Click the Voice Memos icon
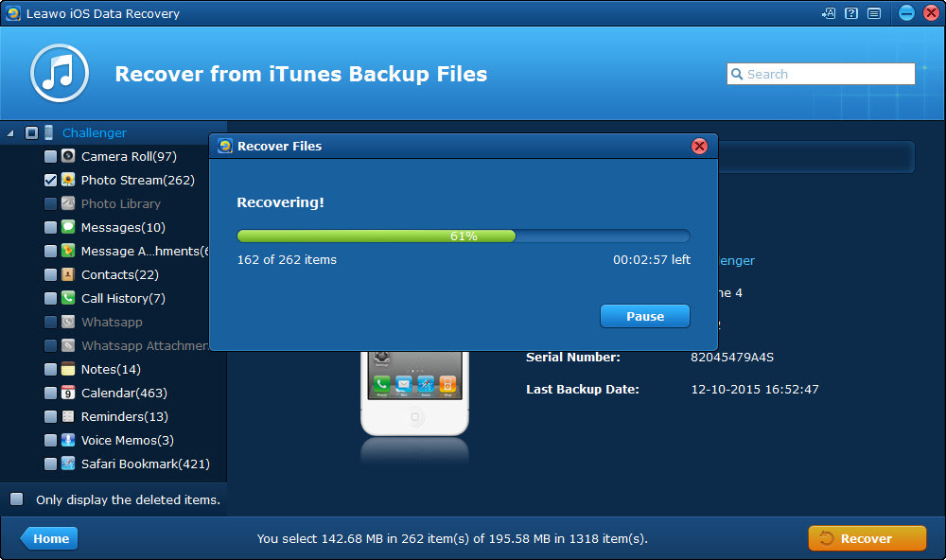This screenshot has width=946, height=560. tap(68, 440)
